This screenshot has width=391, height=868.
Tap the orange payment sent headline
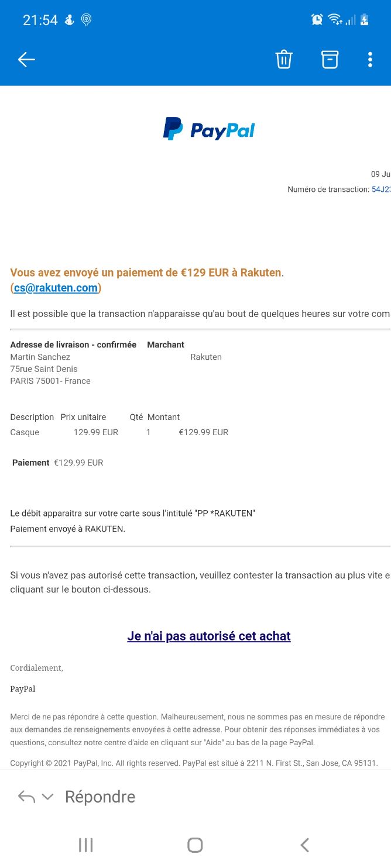coord(147,273)
